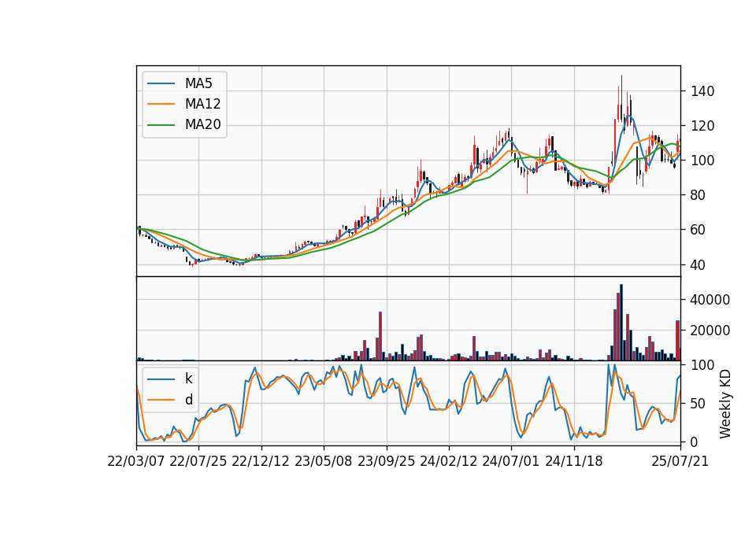Image resolution: width=756 pixels, height=543 pixels.
Task: Click the 22/12/12 date tick label
Action: pos(261,461)
